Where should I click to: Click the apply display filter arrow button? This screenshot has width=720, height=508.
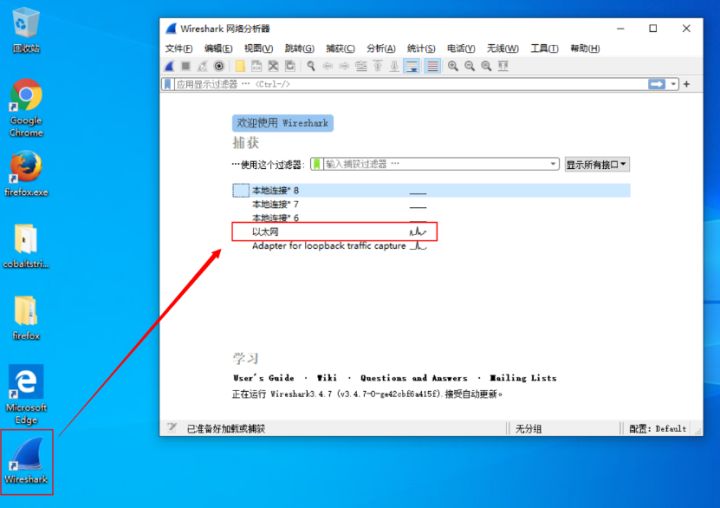tap(657, 84)
